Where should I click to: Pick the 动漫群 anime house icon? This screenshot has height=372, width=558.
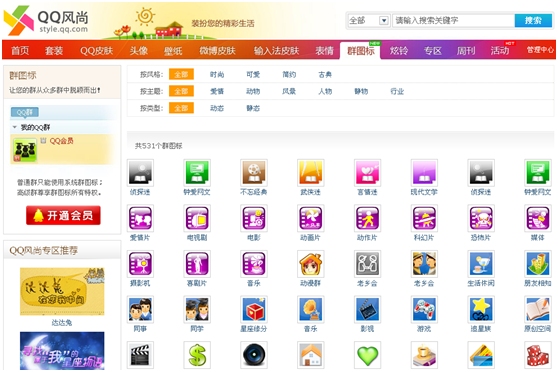pyautogui.click(x=311, y=264)
